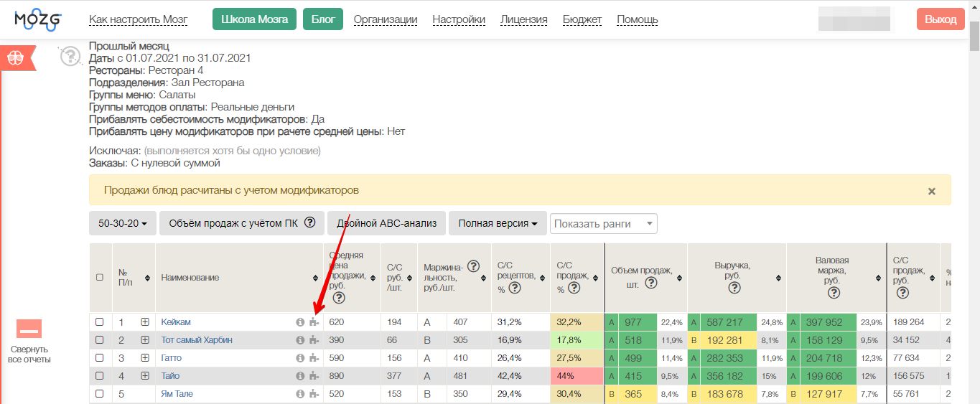Screen dimensions: 980x404
Task: Click the question mark in the Выручка column header
Action: coord(734,288)
